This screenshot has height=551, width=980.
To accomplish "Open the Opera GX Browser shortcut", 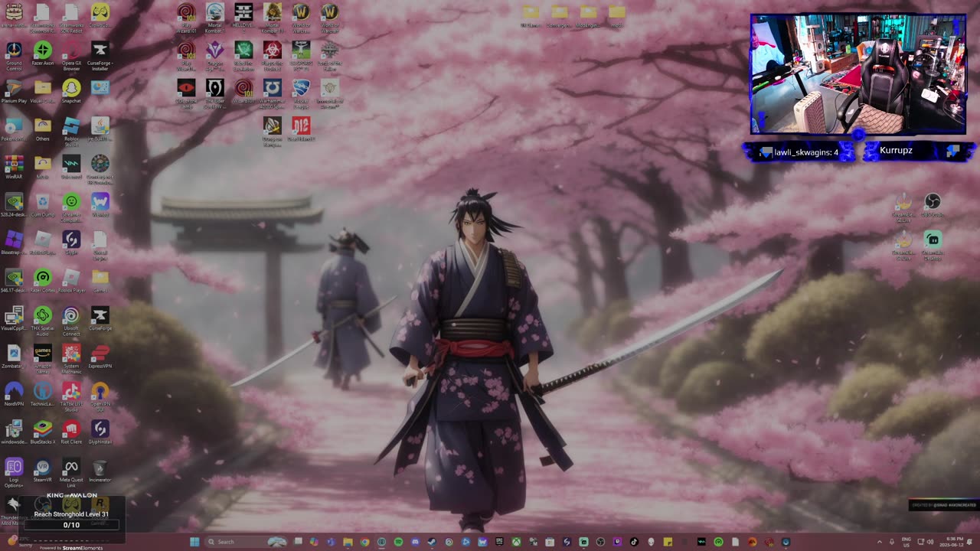I will pyautogui.click(x=71, y=55).
